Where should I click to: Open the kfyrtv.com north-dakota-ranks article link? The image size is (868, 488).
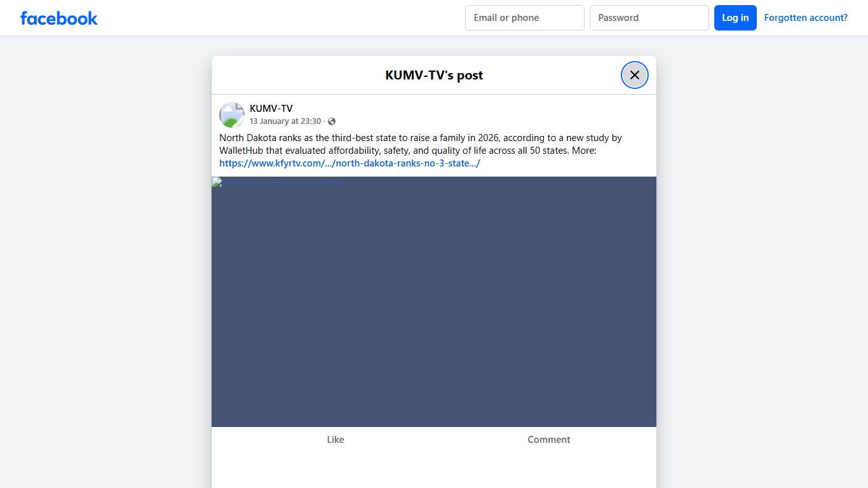(x=349, y=163)
